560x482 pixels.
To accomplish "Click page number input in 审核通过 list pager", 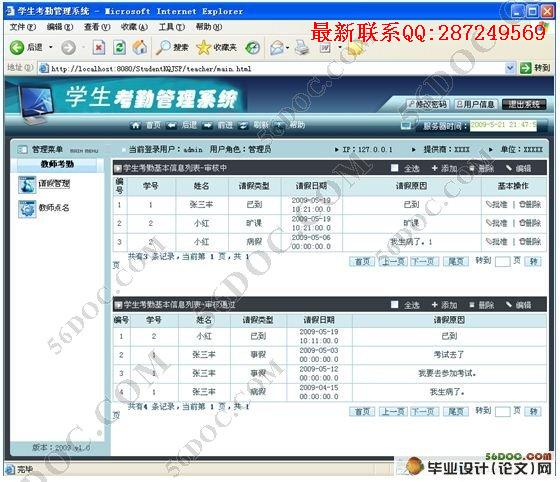I will point(502,412).
